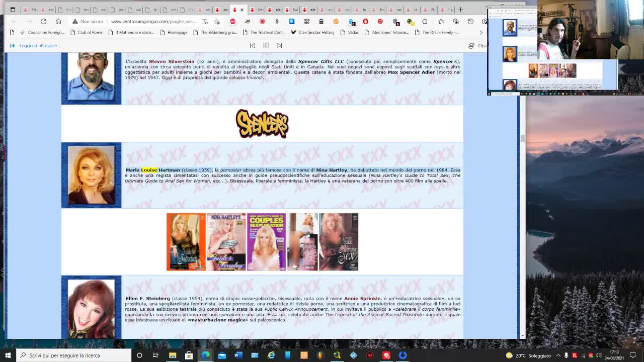Open Task View on the taskbar
Image resolution: width=644 pixels, height=362 pixels.
click(155, 355)
